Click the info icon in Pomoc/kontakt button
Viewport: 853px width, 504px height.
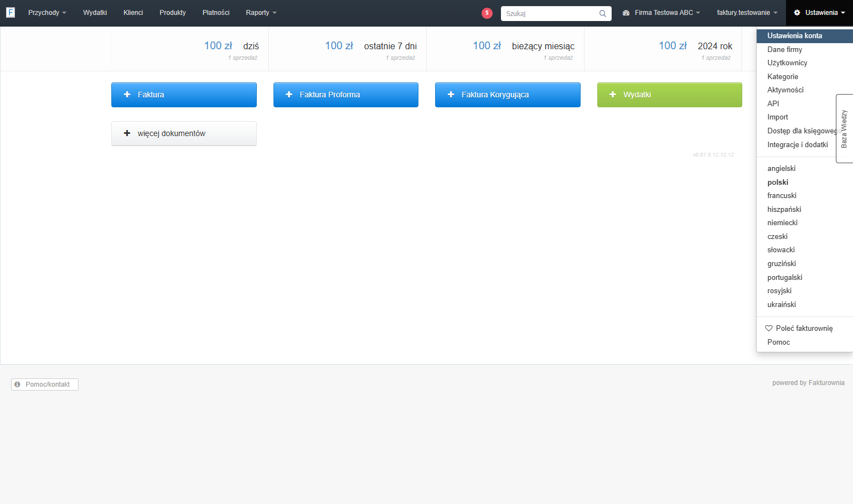pyautogui.click(x=17, y=384)
